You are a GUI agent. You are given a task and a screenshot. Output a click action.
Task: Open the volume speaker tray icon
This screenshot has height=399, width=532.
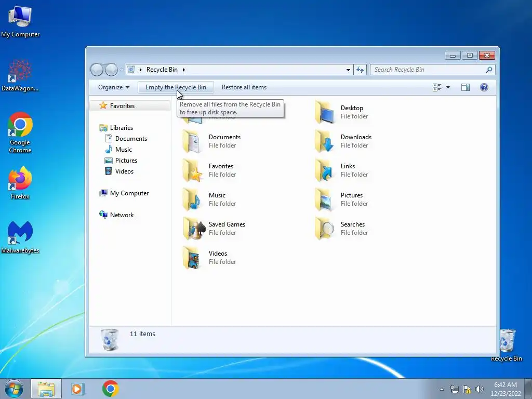[480, 389]
